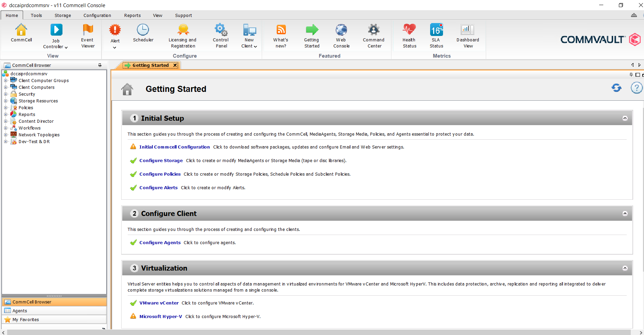Open the Reports ribbon tab

(132, 15)
